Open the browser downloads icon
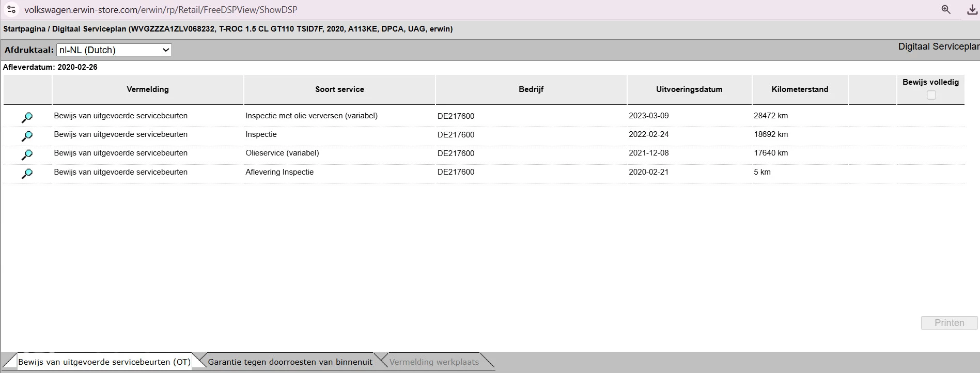The width and height of the screenshot is (980, 373). click(972, 9)
